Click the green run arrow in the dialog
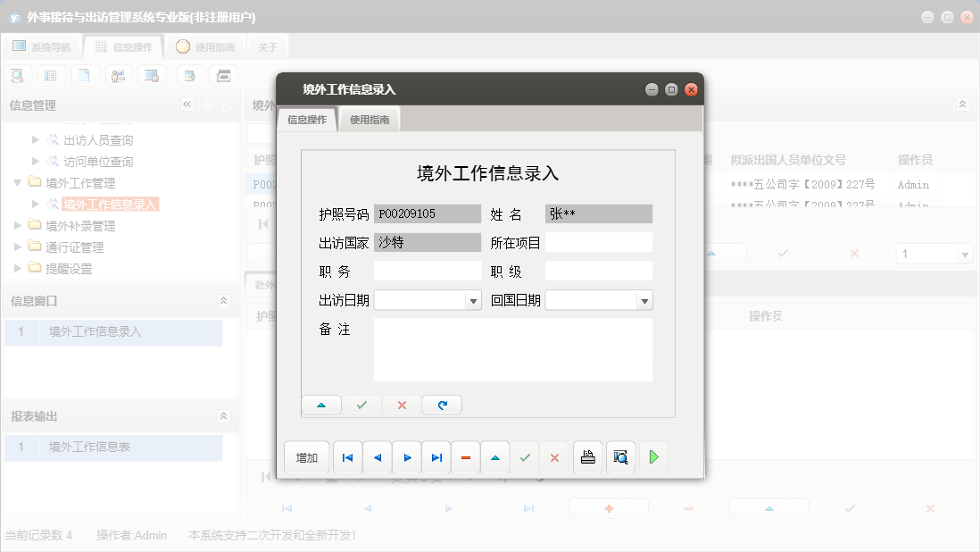Image resolution: width=980 pixels, height=552 pixels. tap(652, 456)
